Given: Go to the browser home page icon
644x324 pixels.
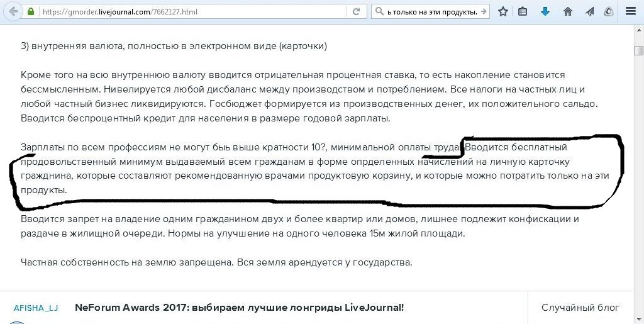Looking at the screenshot, I should [x=568, y=12].
